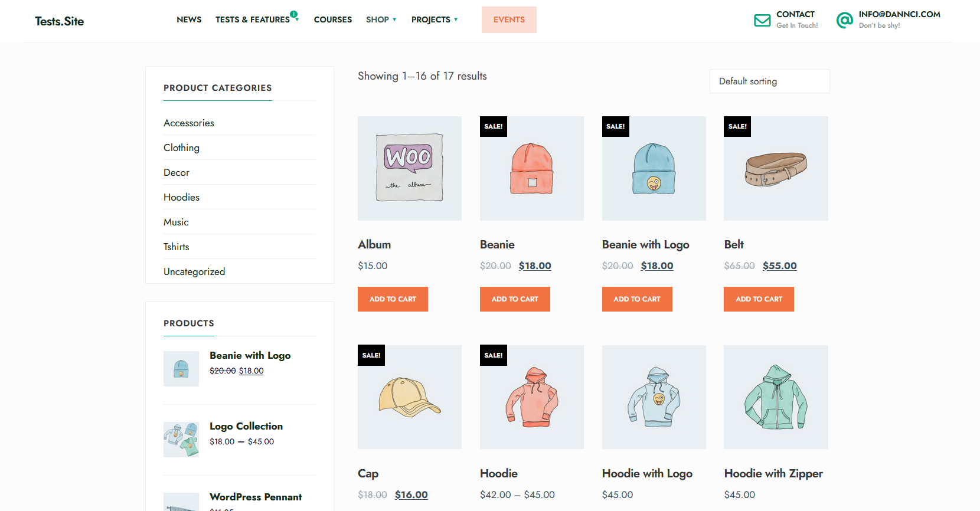Click the Logo Collection sidebar thumbnail
980x511 pixels.
pyautogui.click(x=181, y=440)
